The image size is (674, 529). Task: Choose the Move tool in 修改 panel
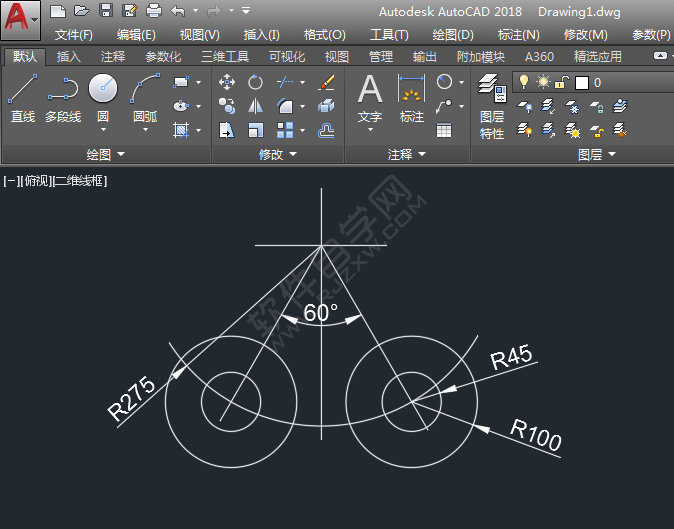point(227,82)
